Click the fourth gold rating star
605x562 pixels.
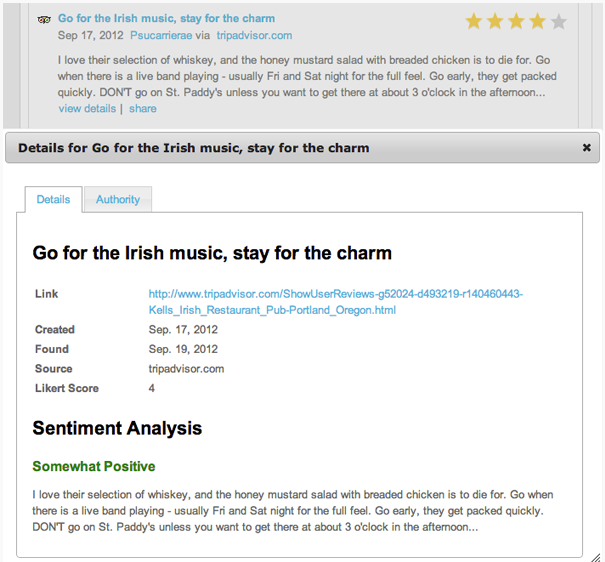537,21
